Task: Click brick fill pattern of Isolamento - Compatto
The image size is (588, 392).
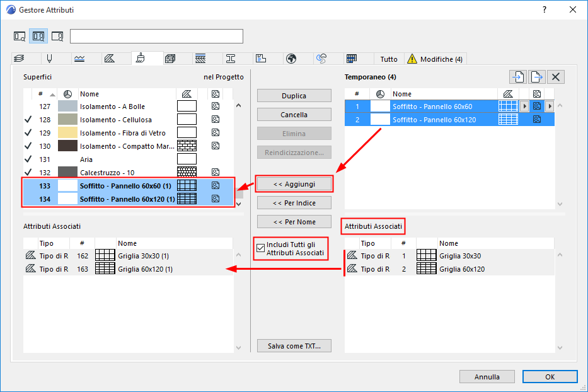Action: (187, 146)
